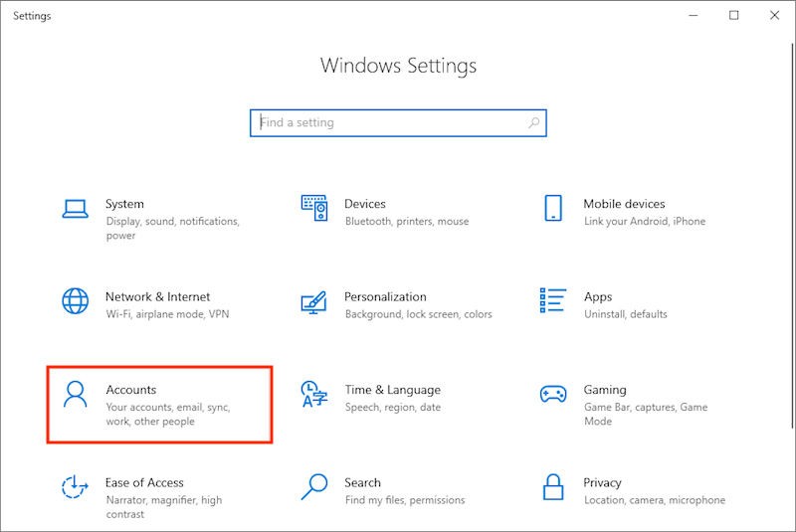Click the Mobile devices phone icon
Screen dimensions: 796x532
[x=553, y=208]
